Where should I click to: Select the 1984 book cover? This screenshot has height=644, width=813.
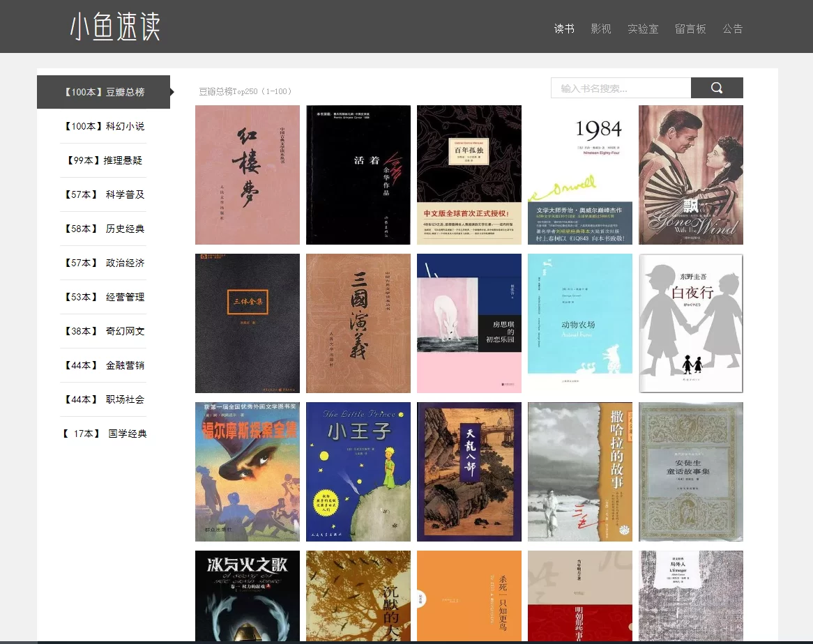(x=580, y=175)
